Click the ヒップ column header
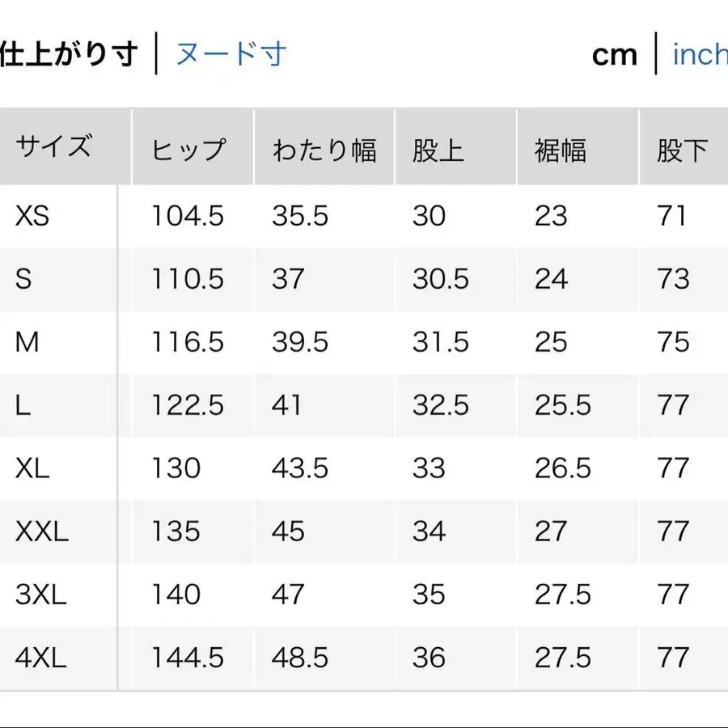Image resolution: width=728 pixels, height=728 pixels. click(x=188, y=147)
